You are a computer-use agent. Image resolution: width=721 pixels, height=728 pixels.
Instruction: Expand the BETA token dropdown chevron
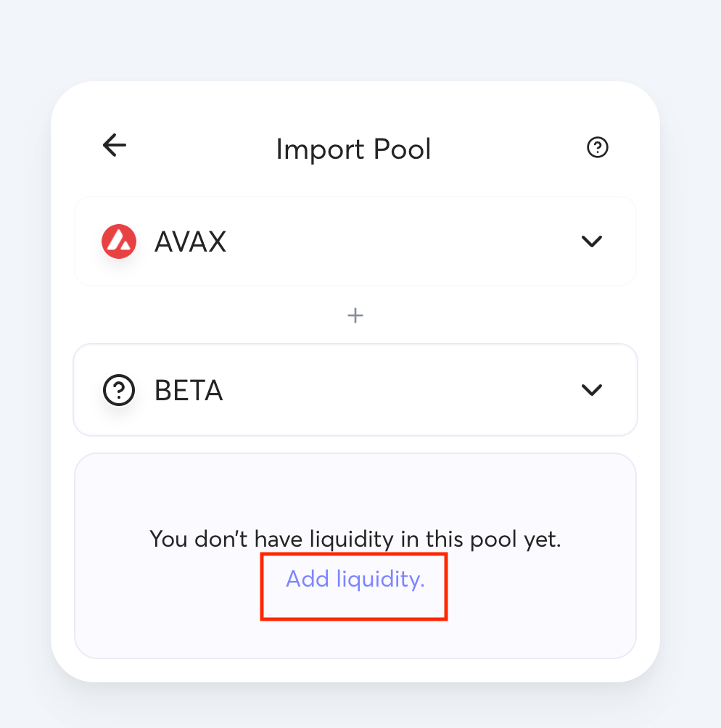[592, 390]
